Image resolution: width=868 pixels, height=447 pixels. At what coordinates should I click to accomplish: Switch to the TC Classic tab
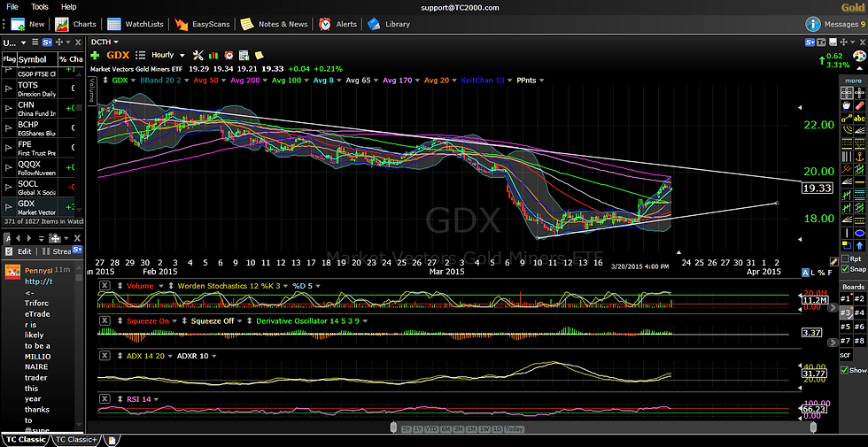(27, 440)
